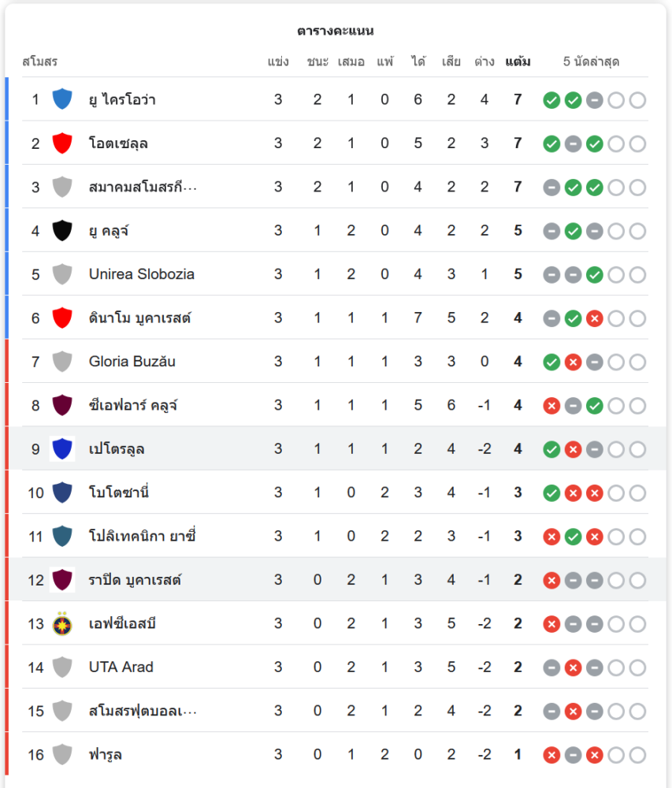672x788 pixels.
Task: Click the maroon crest of ซีเอฟอาร์ คลูจ์
Action: pos(62,406)
